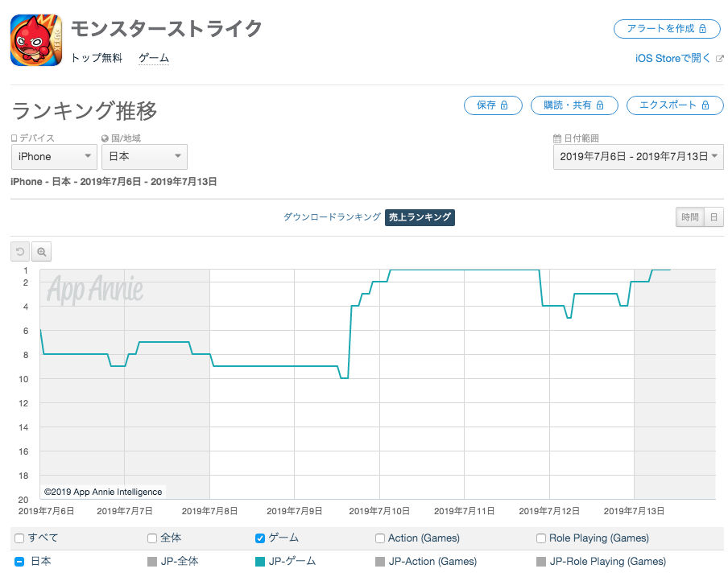The width and height of the screenshot is (728, 577).
Task: Check the Role Playing (Games) checkbox
Action: (541, 538)
